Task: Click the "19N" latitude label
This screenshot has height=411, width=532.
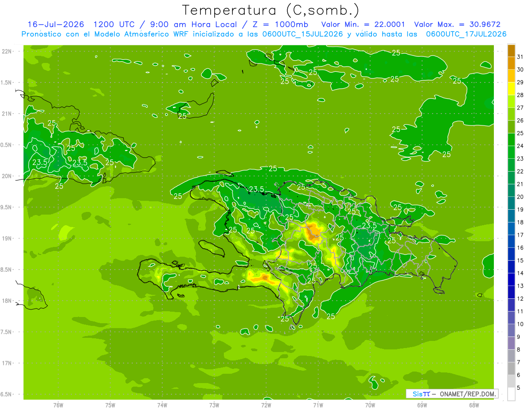Action: pyautogui.click(x=8, y=239)
